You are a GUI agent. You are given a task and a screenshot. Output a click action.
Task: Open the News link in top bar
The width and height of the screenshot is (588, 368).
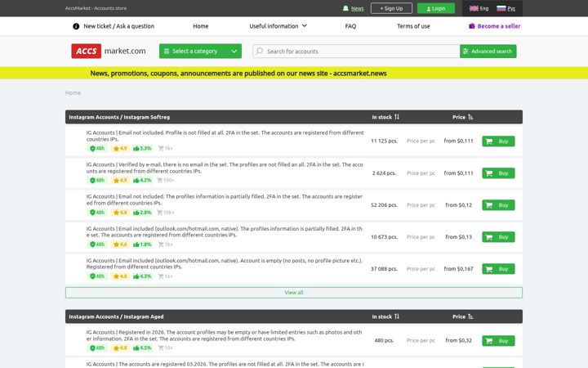357,8
